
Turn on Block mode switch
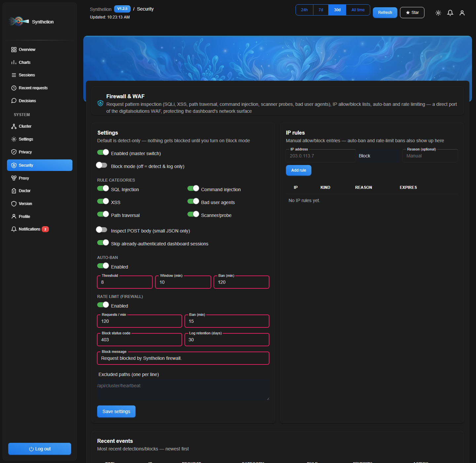[x=102, y=165]
